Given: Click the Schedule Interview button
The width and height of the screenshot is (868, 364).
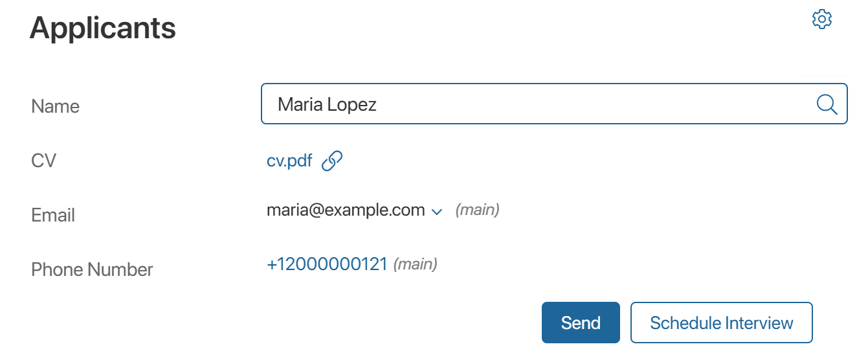Looking at the screenshot, I should [721, 323].
